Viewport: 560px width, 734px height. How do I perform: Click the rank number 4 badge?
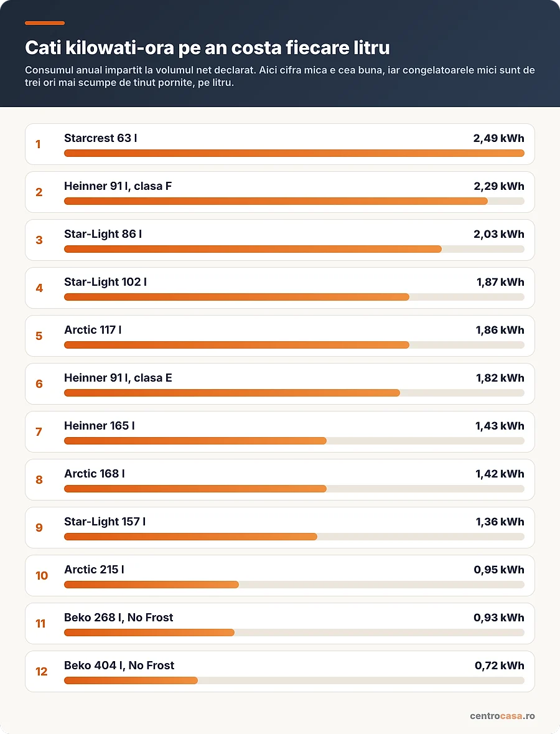[x=39, y=288]
